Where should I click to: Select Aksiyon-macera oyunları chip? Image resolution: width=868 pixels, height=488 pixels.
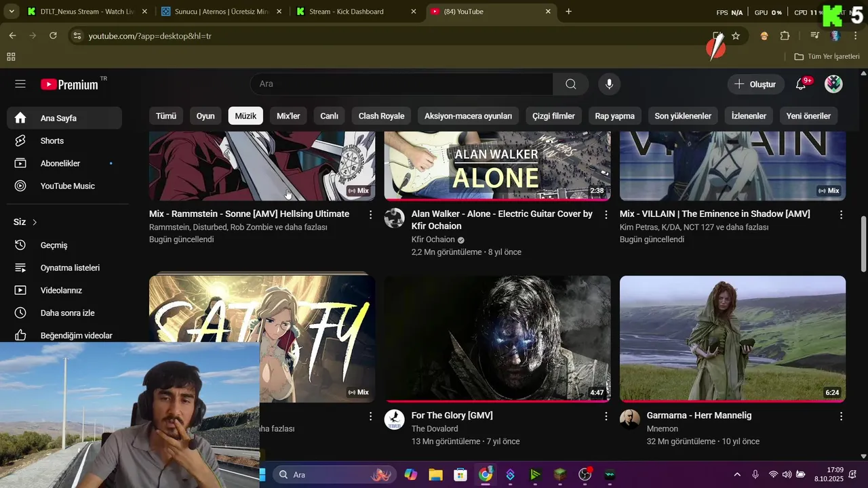tap(468, 116)
